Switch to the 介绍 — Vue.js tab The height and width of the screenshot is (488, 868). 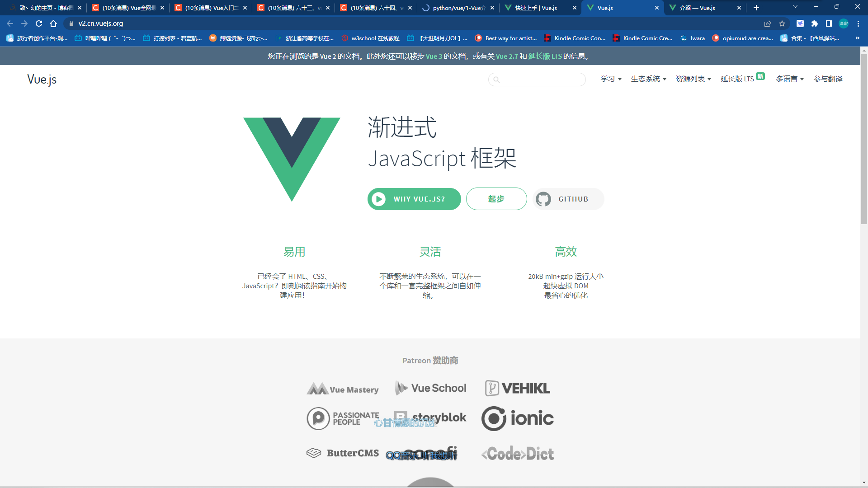point(696,8)
